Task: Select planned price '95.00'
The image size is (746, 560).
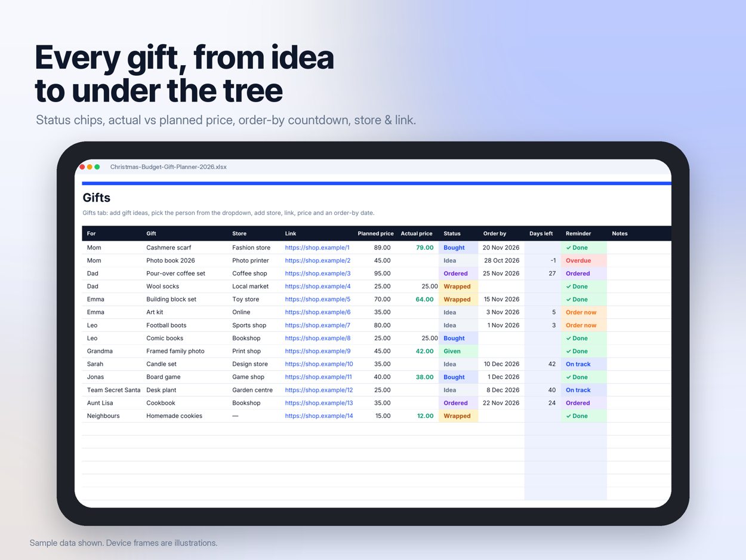Action: point(383,273)
